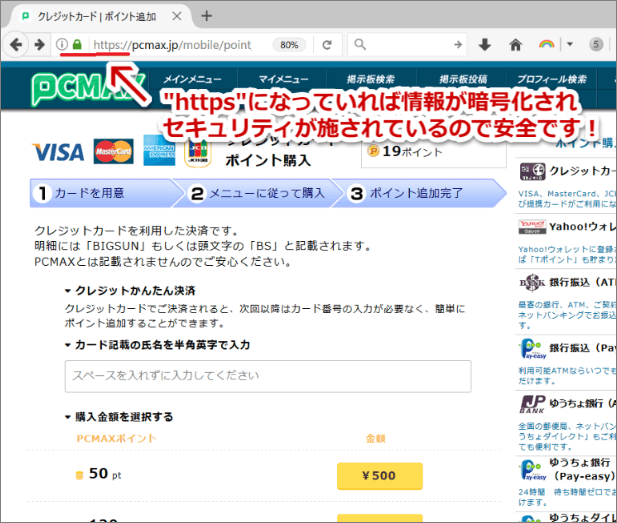Click the coin icon beside 50 pt
The image size is (617, 523).
pyautogui.click(x=79, y=475)
